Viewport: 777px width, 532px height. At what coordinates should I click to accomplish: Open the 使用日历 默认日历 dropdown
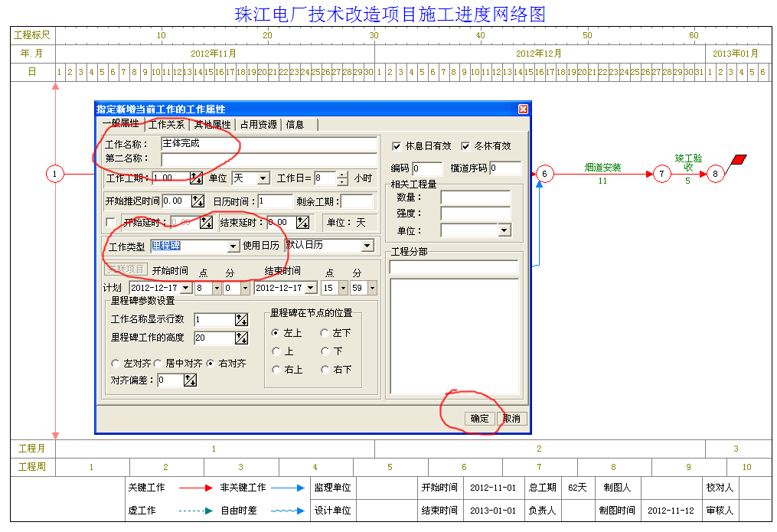(367, 246)
